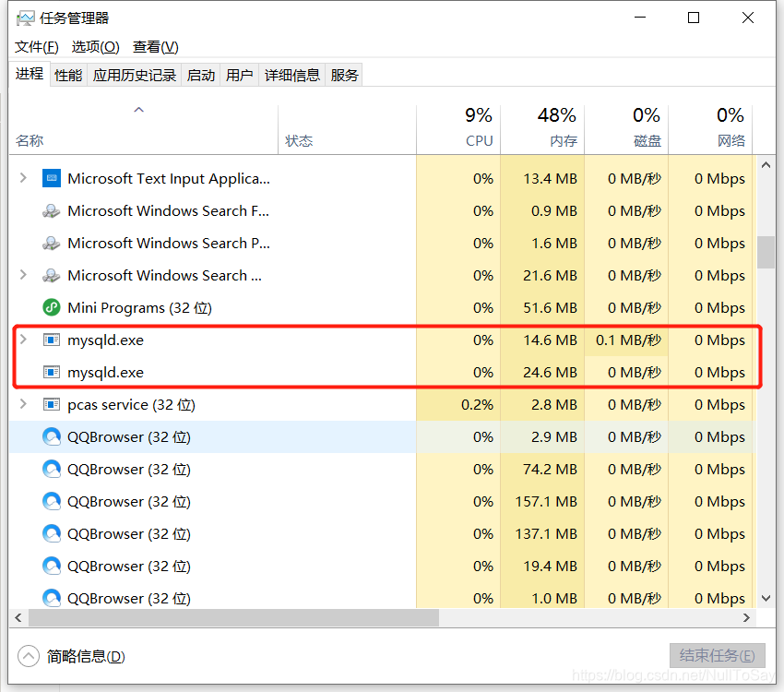The width and height of the screenshot is (784, 692).
Task: Click the vertical scrollbar thumb
Action: (766, 252)
